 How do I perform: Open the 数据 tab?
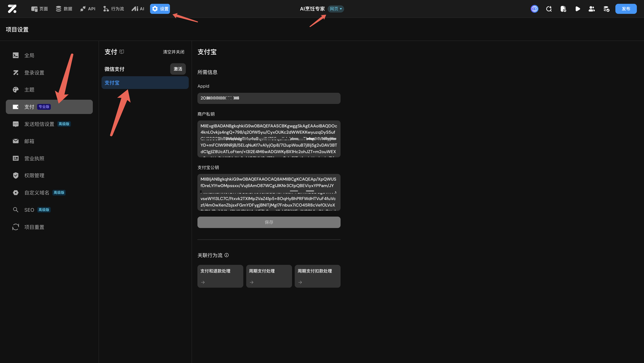pos(64,9)
